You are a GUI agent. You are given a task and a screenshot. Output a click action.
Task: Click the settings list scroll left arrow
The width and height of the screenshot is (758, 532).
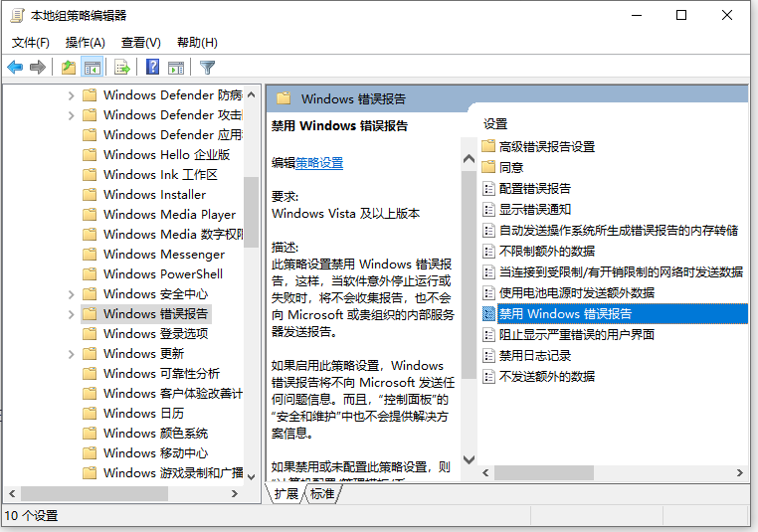tap(485, 472)
